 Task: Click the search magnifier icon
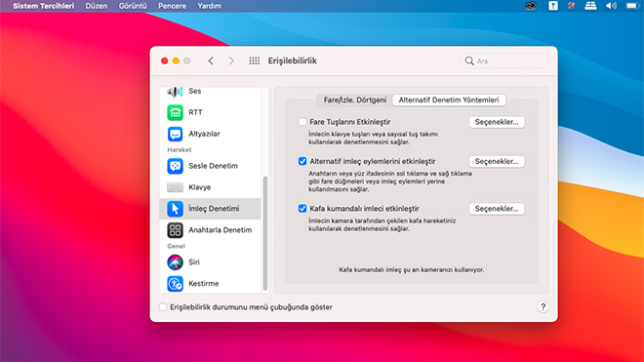pos(469,60)
